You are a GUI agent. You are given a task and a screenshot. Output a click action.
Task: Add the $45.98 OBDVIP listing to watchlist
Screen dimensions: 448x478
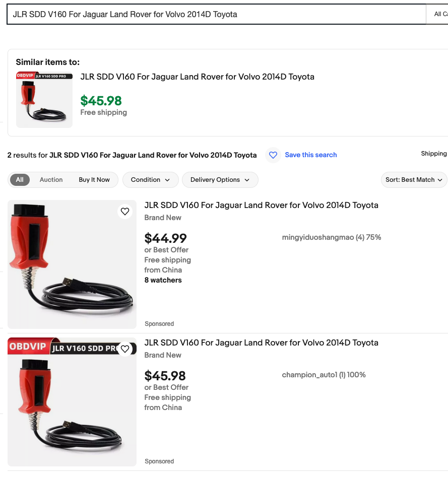pos(125,349)
